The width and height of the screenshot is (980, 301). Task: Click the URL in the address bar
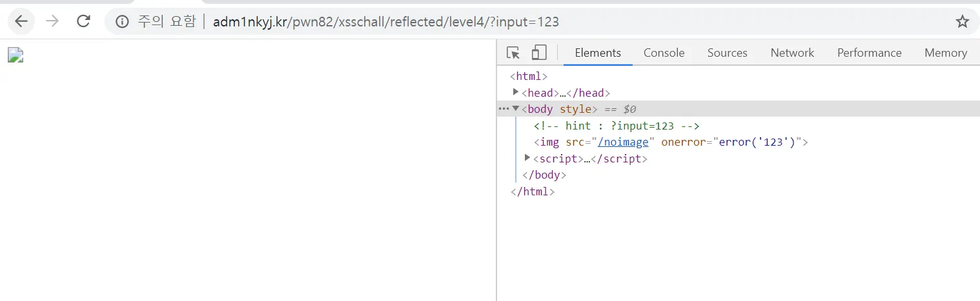[386, 22]
